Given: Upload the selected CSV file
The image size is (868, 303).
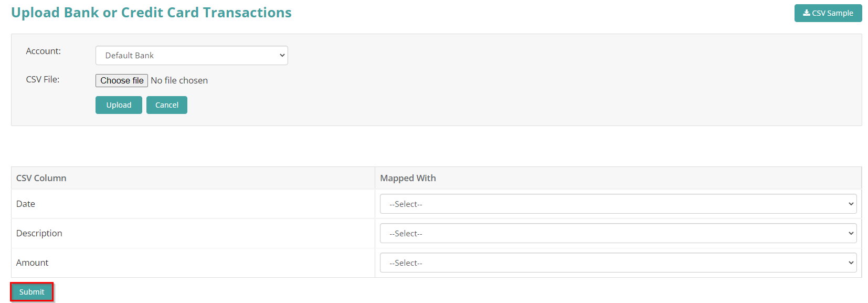Looking at the screenshot, I should coord(119,105).
